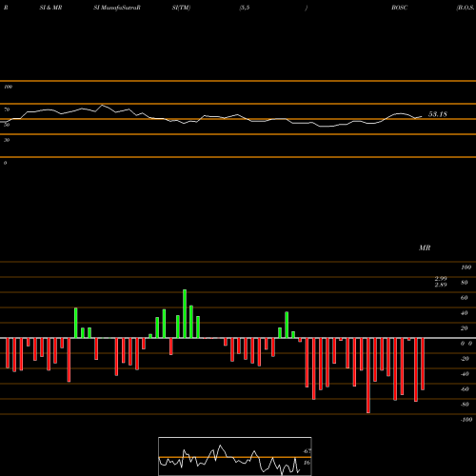The width and height of the screenshot is (476, 476).
Task: Click the MR axis label 20
Action: point(465,328)
